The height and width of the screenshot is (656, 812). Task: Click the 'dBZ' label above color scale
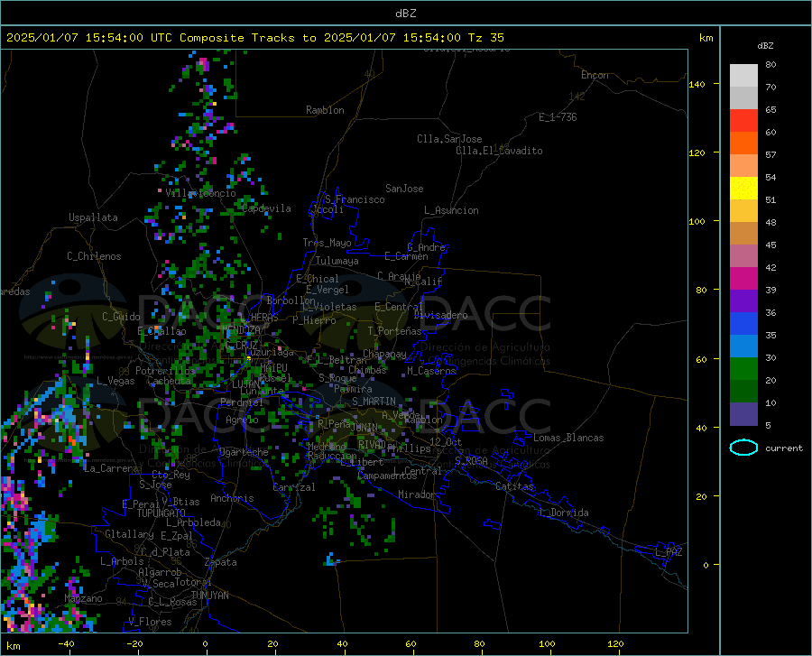(x=765, y=45)
